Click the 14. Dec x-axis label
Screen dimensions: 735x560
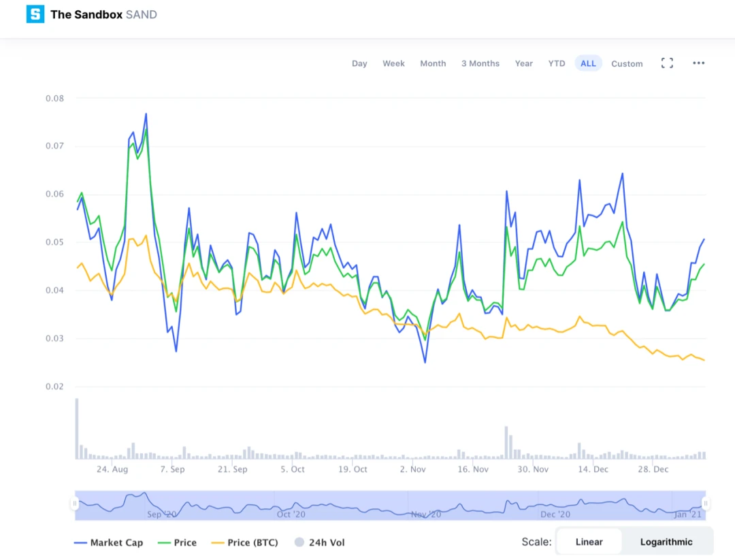coord(593,469)
